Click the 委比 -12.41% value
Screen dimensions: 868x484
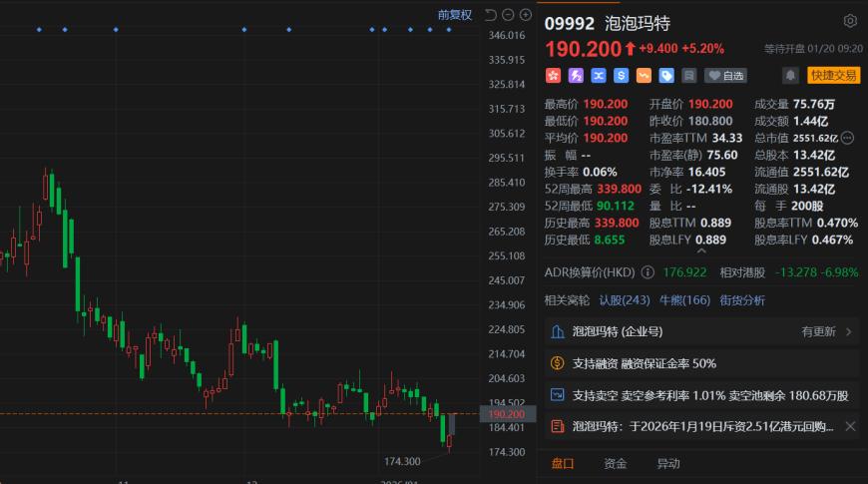(x=709, y=189)
